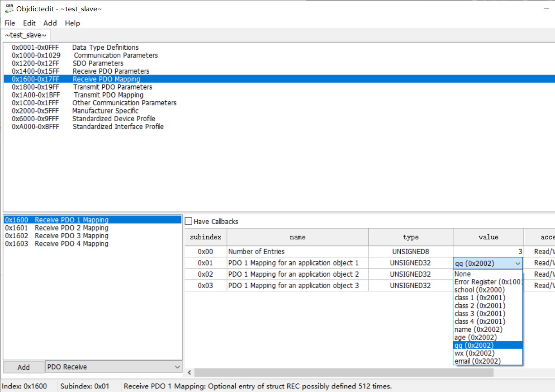Screen dimensions: 555x392
Task: Click the value column header
Action: coord(489,237)
